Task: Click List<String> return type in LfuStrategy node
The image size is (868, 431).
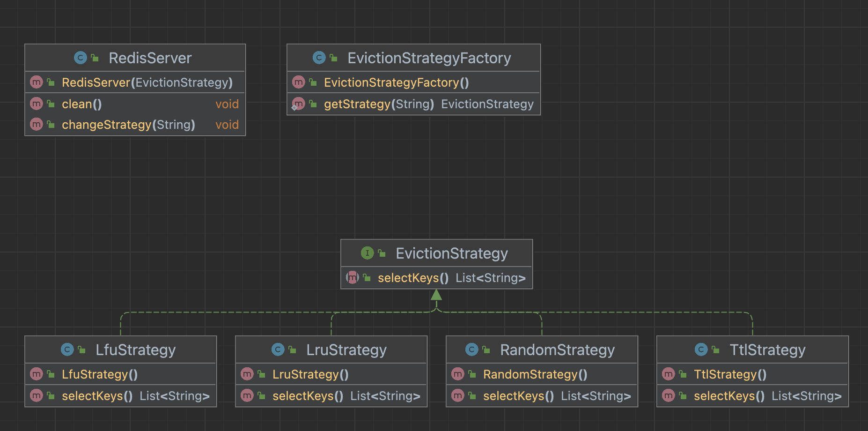Action: coord(175,396)
